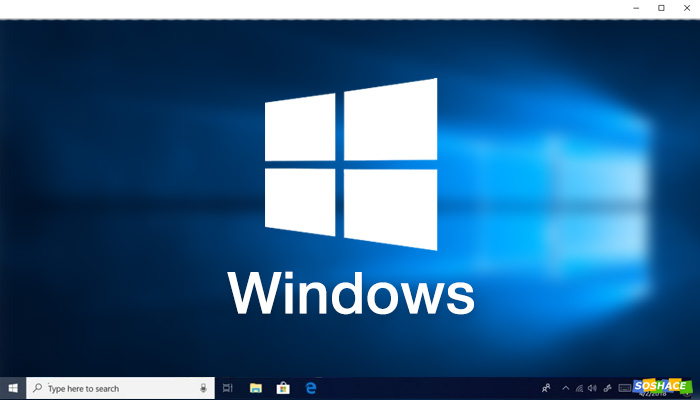Viewport: 700px width, 400px height.
Task: Show hidden system tray icons
Action: point(566,388)
